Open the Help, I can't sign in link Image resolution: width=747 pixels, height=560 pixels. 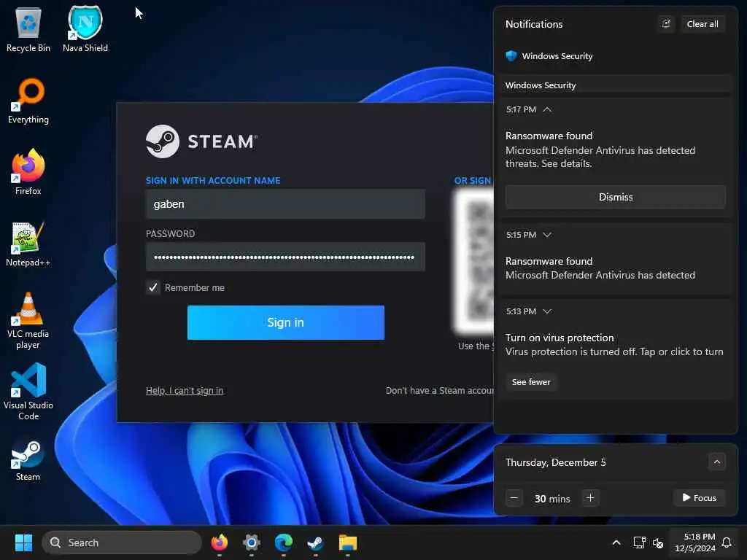pyautogui.click(x=185, y=391)
